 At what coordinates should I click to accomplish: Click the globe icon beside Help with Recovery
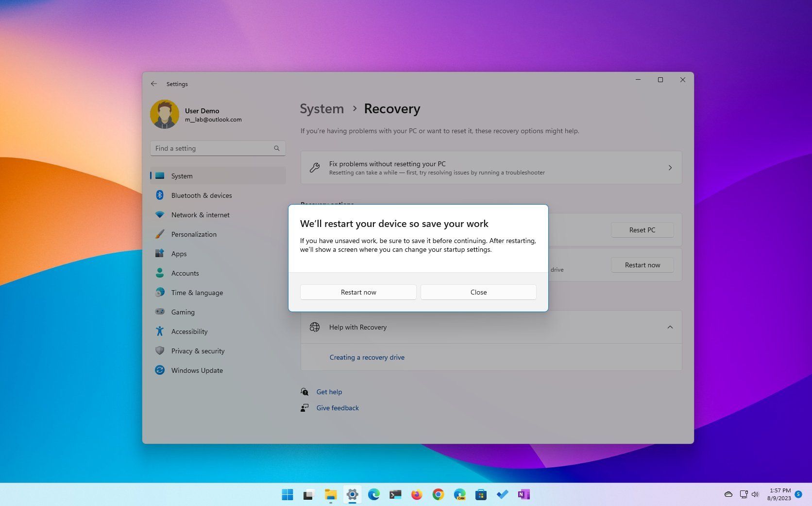315,327
